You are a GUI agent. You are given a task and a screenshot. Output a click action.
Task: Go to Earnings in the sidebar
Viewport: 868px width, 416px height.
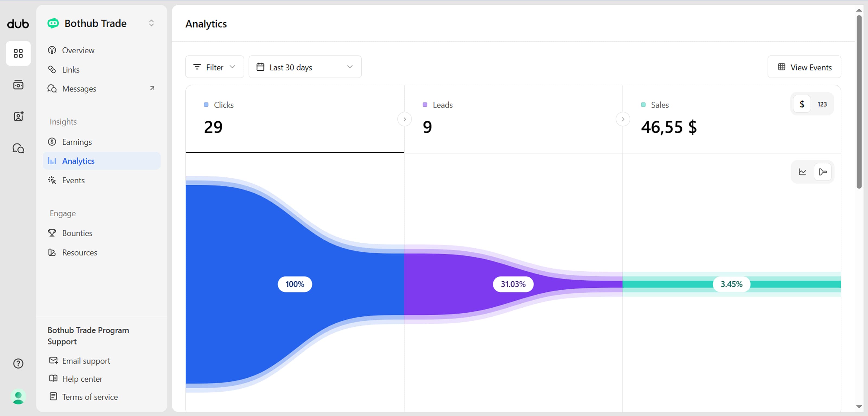point(77,142)
